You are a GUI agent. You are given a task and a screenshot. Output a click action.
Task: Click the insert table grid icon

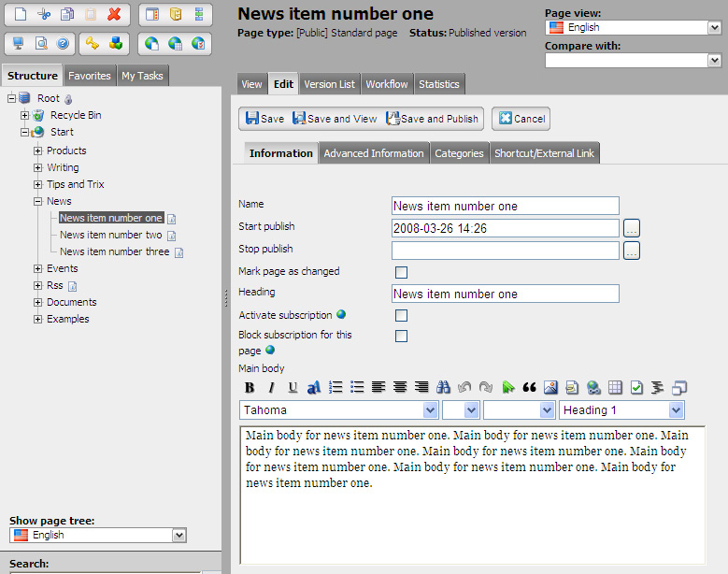[615, 387]
